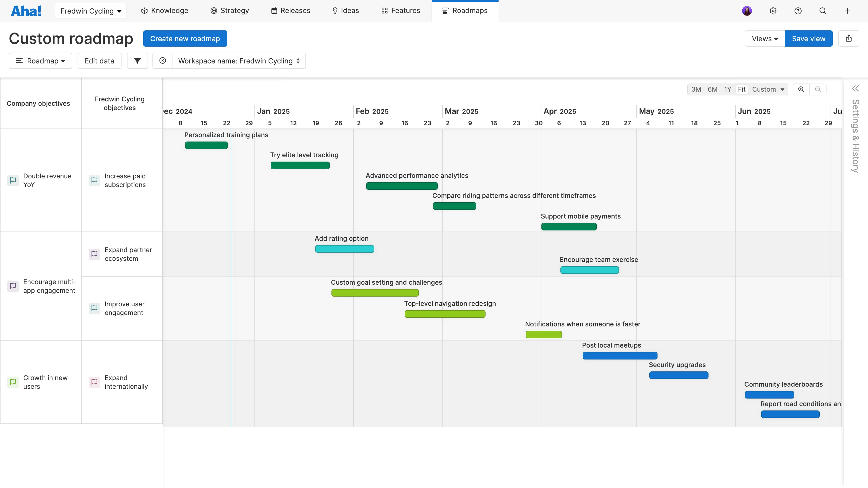Click the Advanced performance analytics bar
Screen dimensions: 868x488
(402, 186)
